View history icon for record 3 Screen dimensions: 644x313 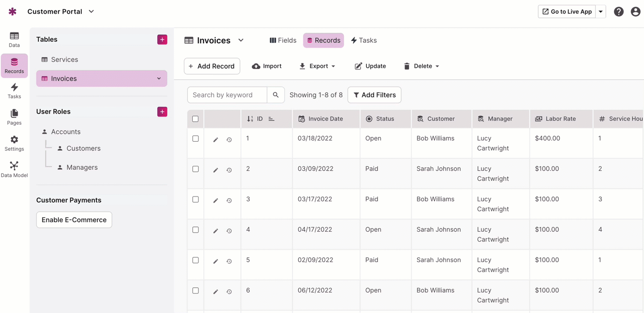[229, 201]
